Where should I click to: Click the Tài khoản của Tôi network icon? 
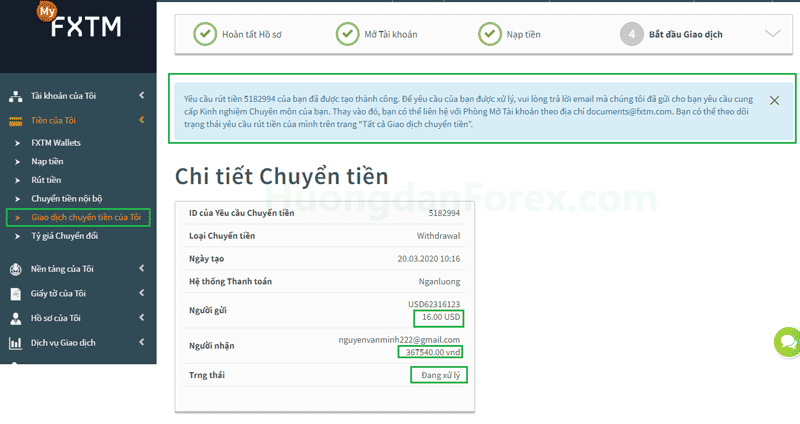(16, 96)
